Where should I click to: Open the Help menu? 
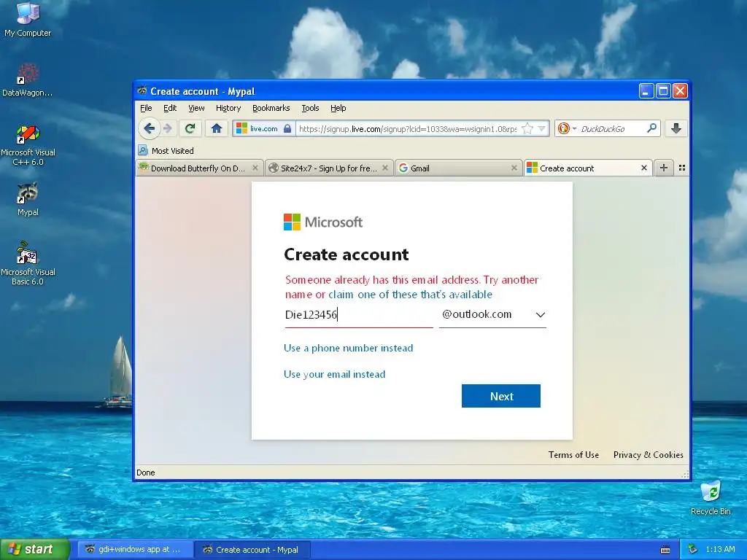pyautogui.click(x=338, y=108)
